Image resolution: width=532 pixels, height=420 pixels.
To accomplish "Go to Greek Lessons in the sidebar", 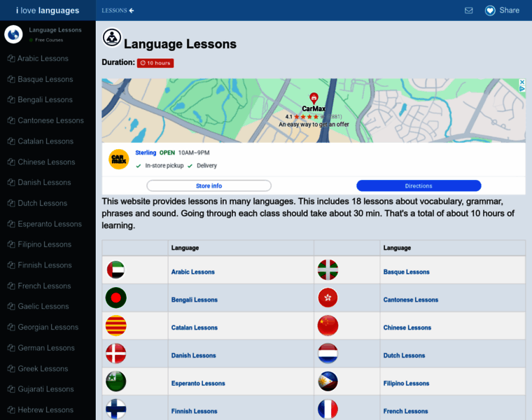I will click(x=43, y=368).
